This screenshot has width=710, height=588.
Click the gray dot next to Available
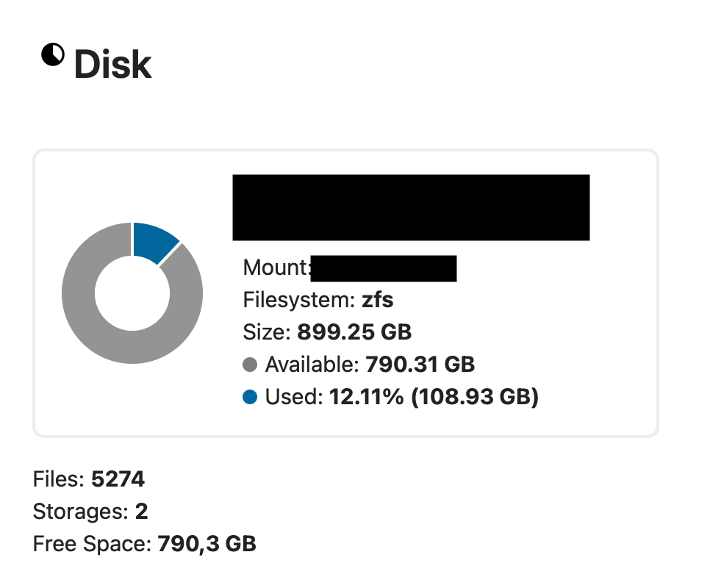[250, 364]
